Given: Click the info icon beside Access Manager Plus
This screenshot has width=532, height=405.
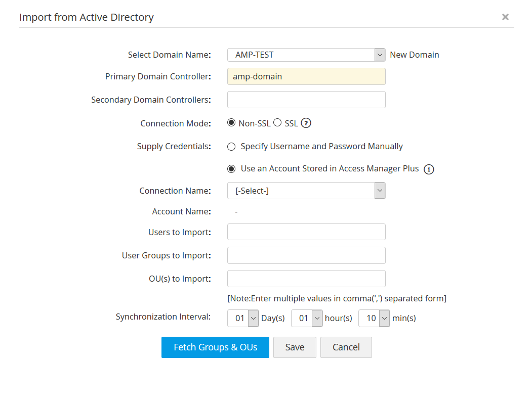Looking at the screenshot, I should (429, 169).
